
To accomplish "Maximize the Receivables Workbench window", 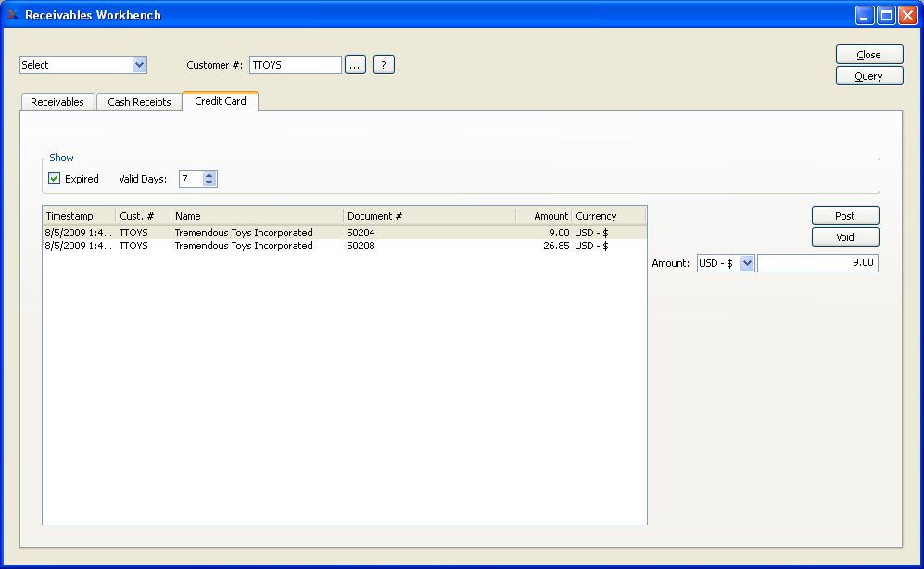I will [x=886, y=15].
